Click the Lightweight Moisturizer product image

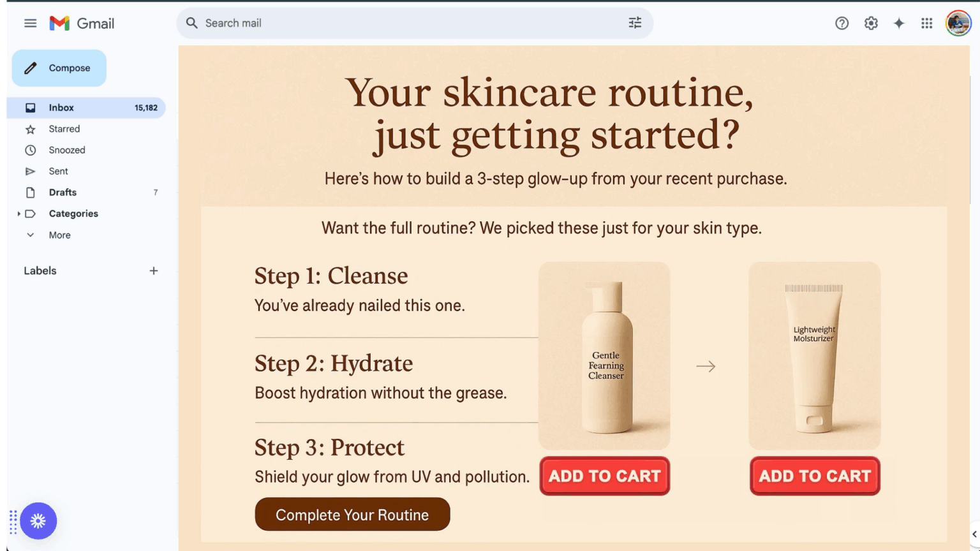click(x=814, y=356)
